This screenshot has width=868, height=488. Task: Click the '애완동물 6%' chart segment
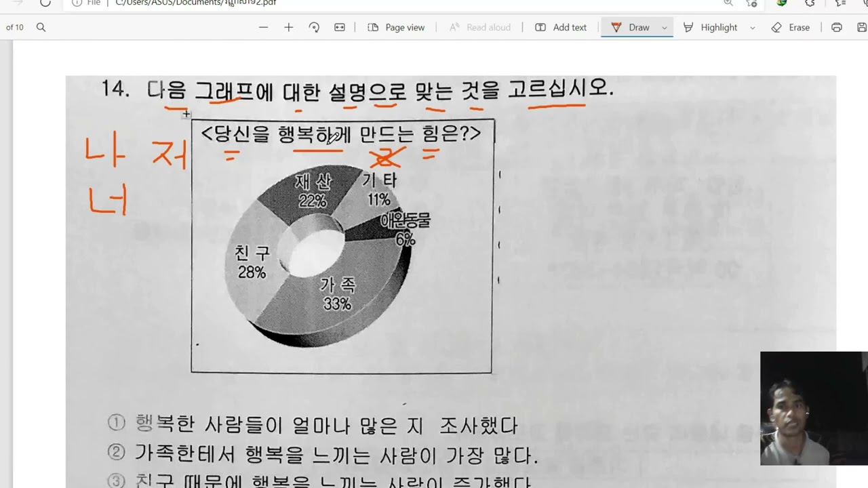[406, 229]
